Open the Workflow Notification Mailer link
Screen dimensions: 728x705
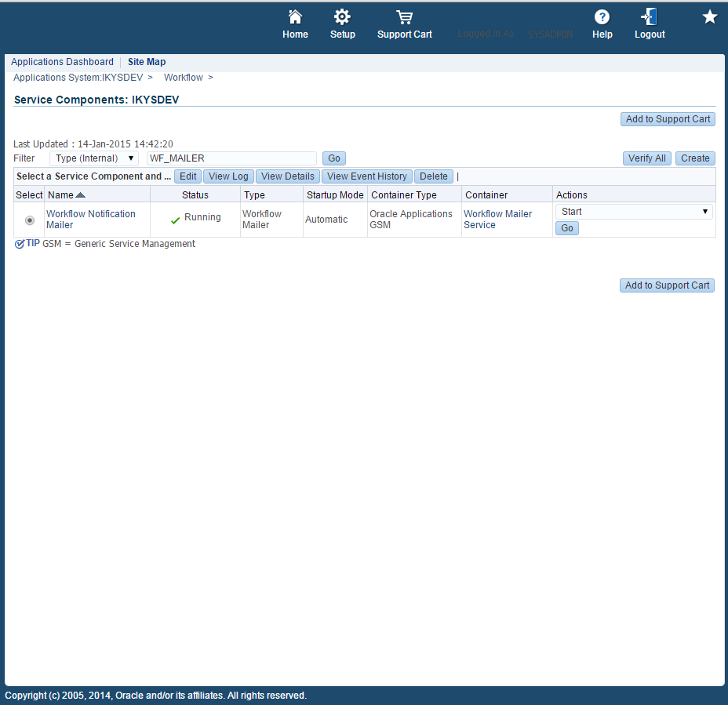(90, 220)
